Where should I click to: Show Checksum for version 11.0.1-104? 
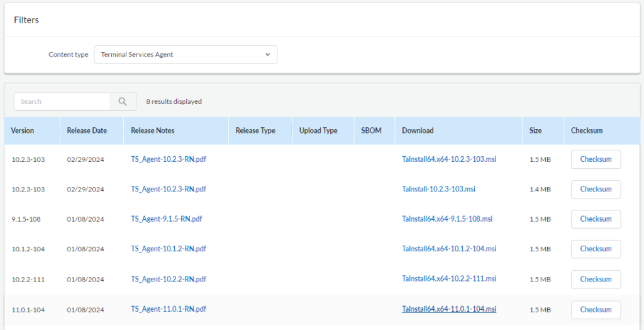click(x=596, y=310)
